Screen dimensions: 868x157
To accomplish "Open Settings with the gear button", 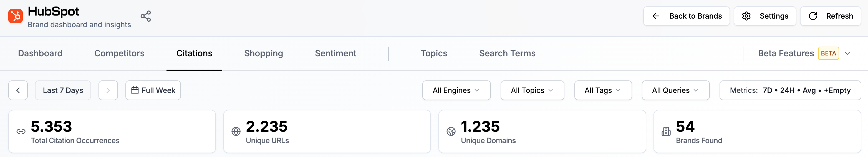I will [765, 16].
